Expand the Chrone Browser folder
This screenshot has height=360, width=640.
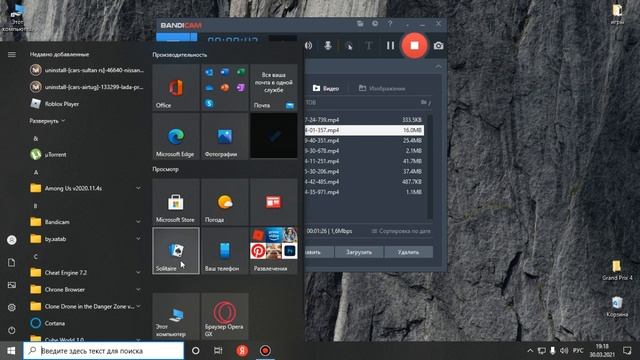(x=87, y=289)
